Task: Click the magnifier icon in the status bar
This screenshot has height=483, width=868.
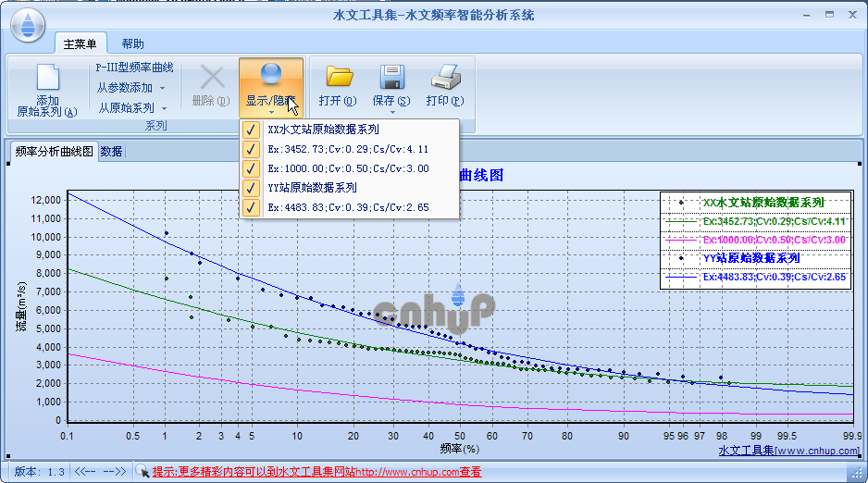Action: click(x=143, y=471)
